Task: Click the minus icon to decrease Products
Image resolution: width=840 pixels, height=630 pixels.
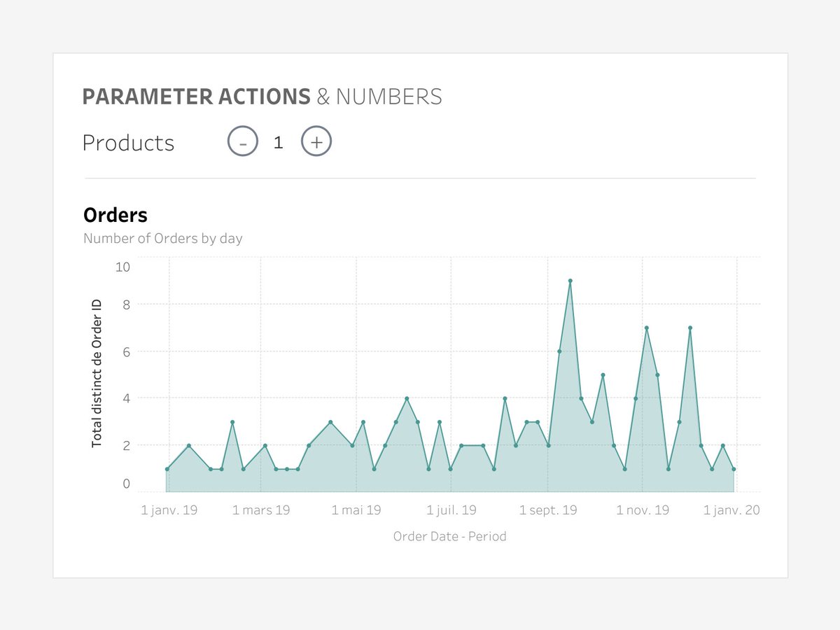Action: coord(242,141)
